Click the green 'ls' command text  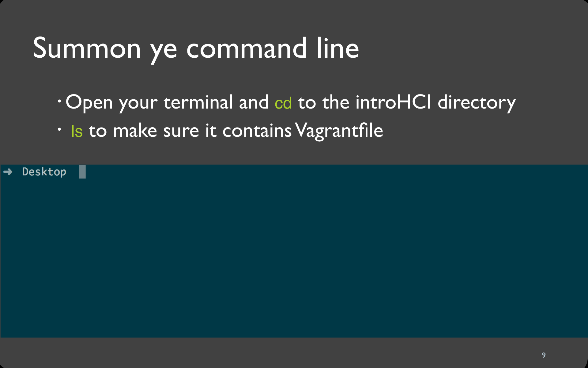[77, 131]
